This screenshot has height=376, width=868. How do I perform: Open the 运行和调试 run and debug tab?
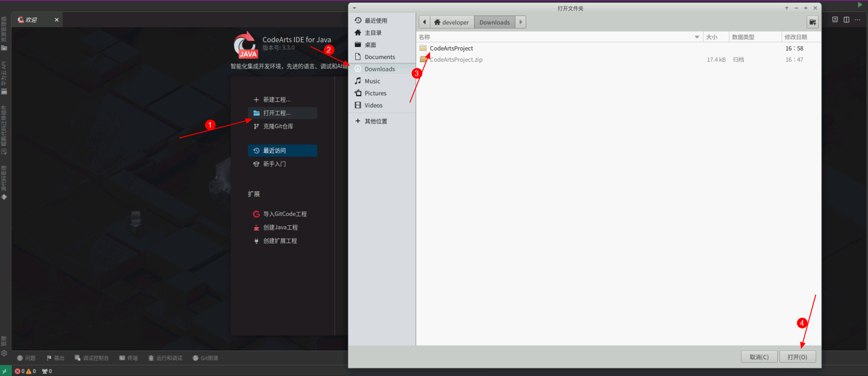pos(165,358)
